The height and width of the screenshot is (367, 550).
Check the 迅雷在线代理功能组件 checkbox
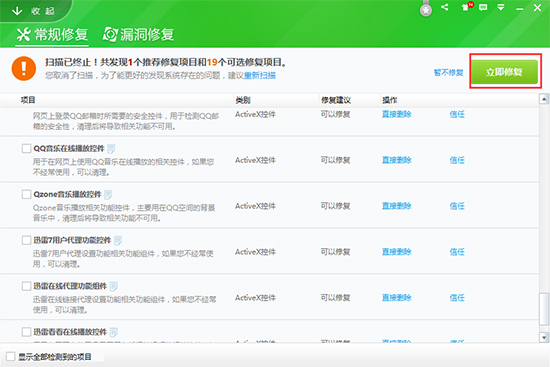(26, 286)
